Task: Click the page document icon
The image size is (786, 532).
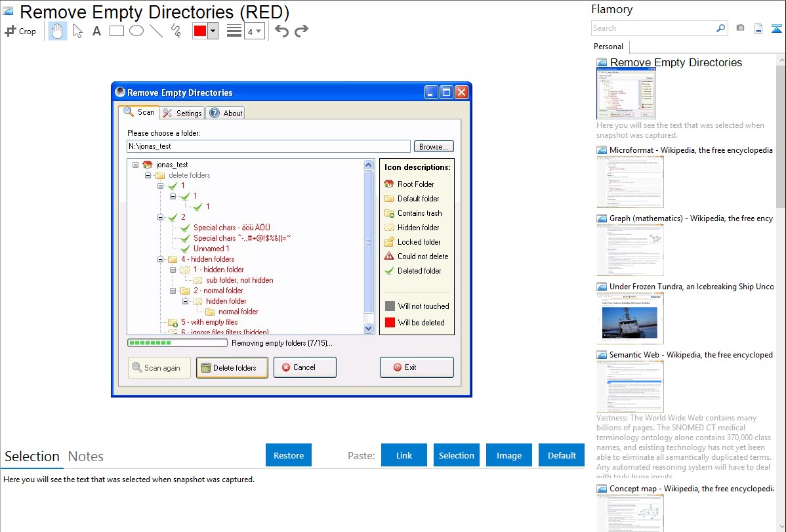Action: pyautogui.click(x=758, y=28)
